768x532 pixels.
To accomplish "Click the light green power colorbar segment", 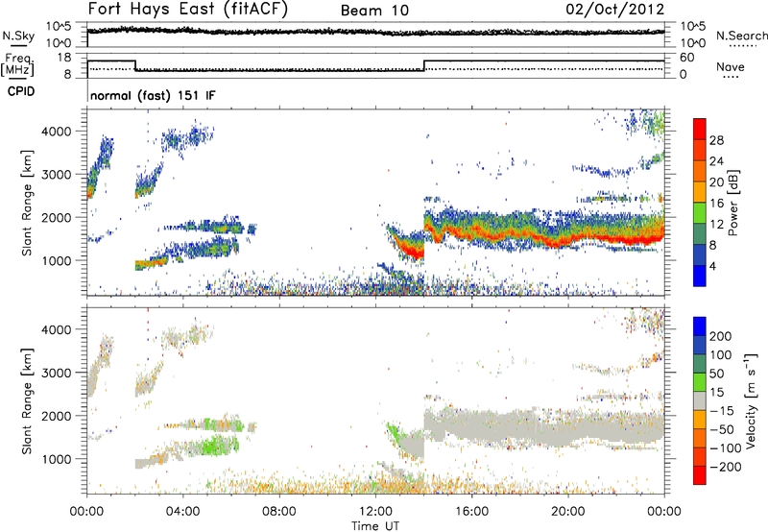I will tap(700, 212).
